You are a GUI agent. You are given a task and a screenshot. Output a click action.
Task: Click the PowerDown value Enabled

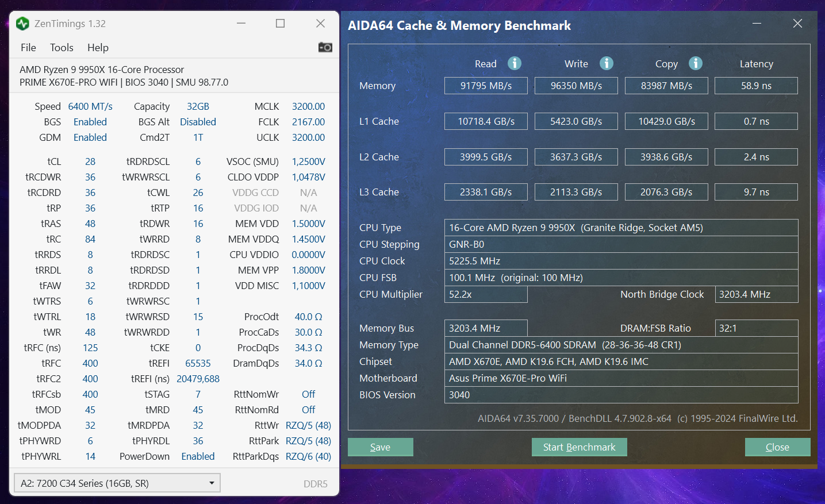click(198, 456)
